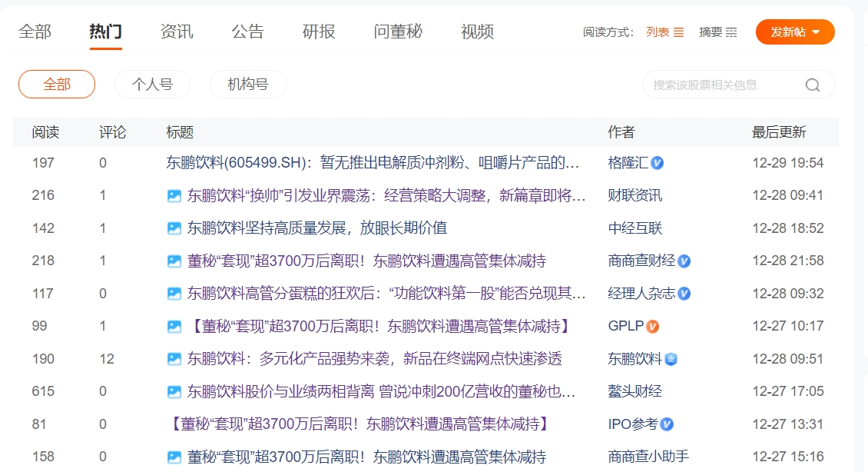The width and height of the screenshot is (868, 472).
Task: Switch to the 热门 tab
Action: point(106,32)
